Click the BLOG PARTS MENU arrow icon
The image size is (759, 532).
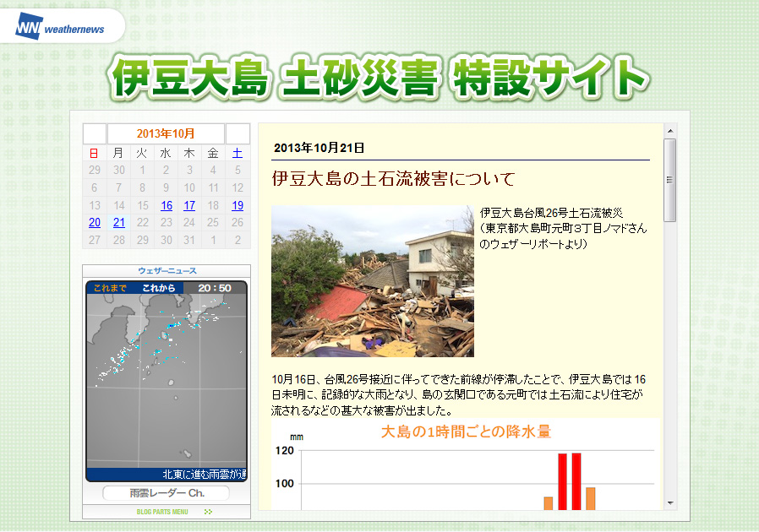pos(208,512)
